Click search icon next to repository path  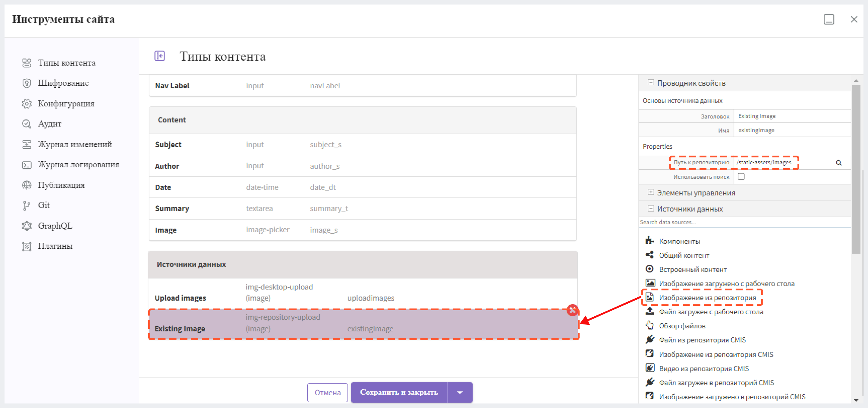coord(839,163)
